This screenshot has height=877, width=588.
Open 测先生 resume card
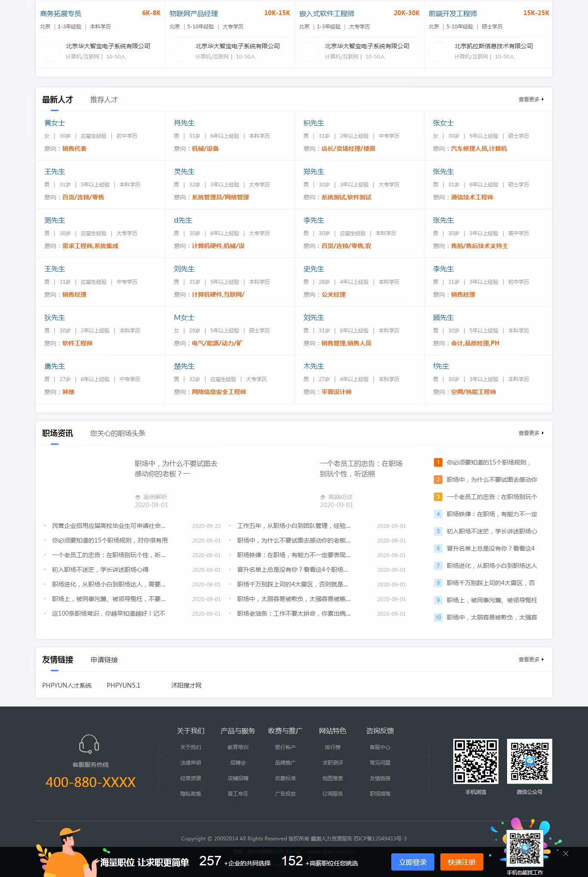[55, 220]
